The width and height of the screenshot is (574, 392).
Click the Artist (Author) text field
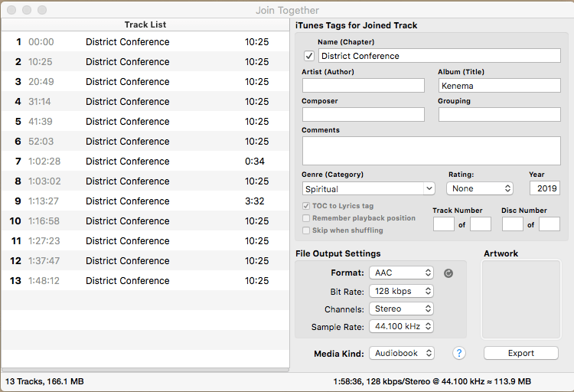(x=363, y=85)
